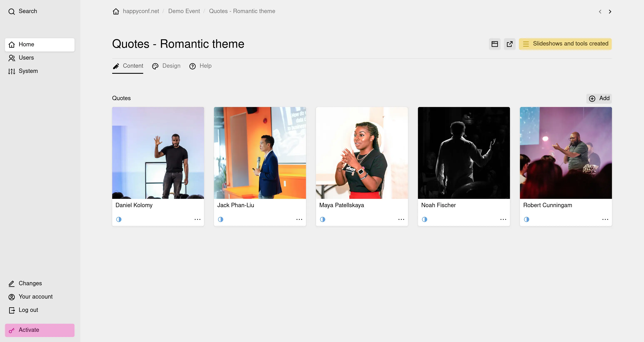Screen dimensions: 644x342
Task: Add a new quote
Action: (x=599, y=98)
